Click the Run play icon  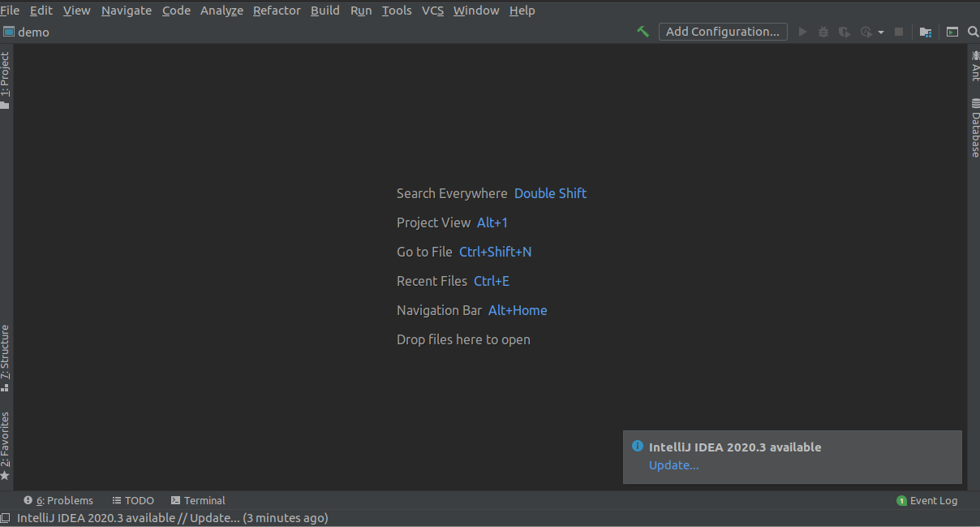point(802,32)
